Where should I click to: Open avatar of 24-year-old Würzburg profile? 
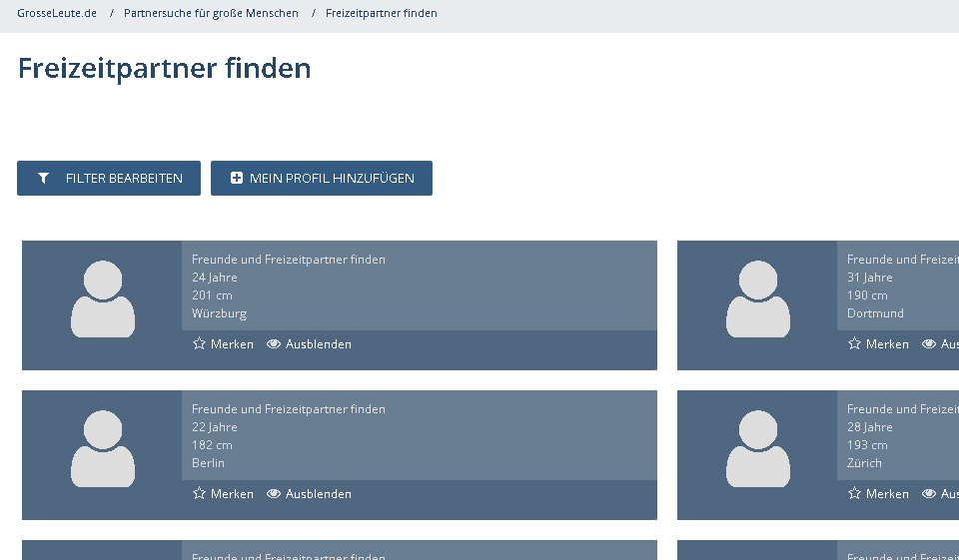click(x=102, y=299)
